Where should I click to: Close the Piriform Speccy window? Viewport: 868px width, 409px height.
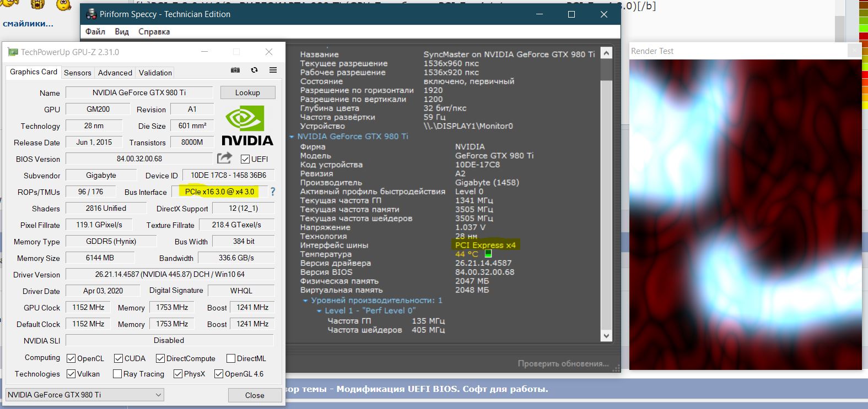[x=604, y=14]
